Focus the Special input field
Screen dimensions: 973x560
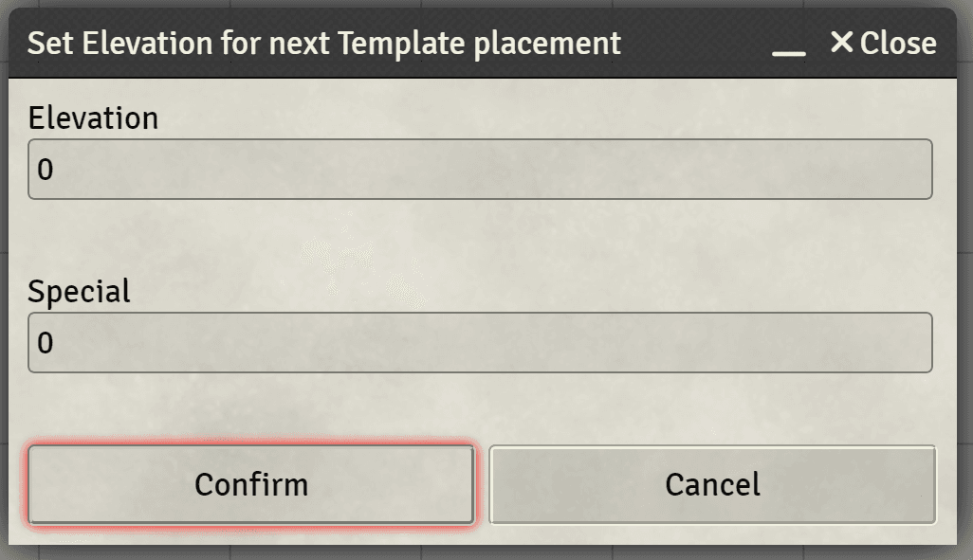pyautogui.click(x=480, y=342)
